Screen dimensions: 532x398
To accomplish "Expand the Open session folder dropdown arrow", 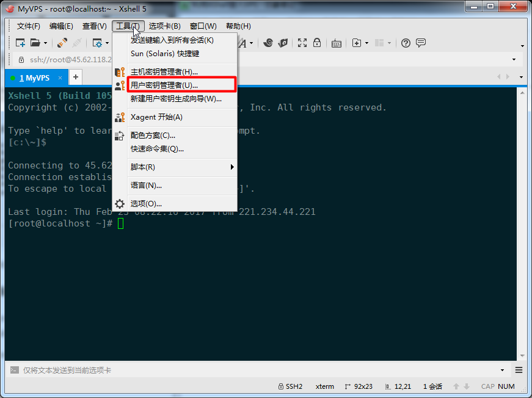I will point(45,43).
